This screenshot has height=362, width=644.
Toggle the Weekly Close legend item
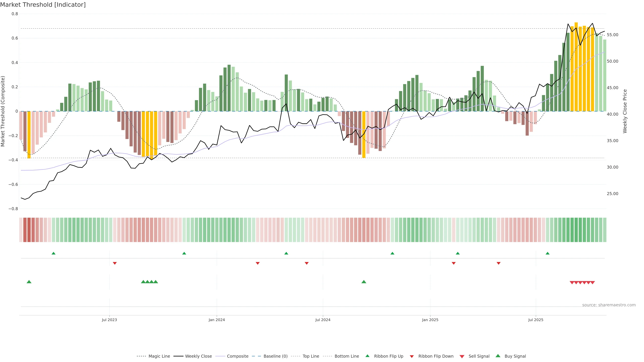tap(198, 356)
